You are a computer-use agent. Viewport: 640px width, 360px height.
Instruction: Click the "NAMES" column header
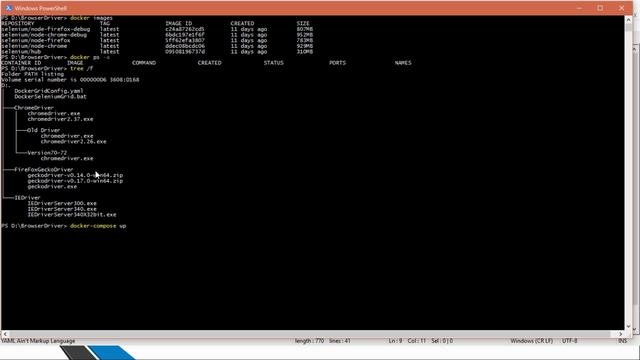click(x=403, y=63)
